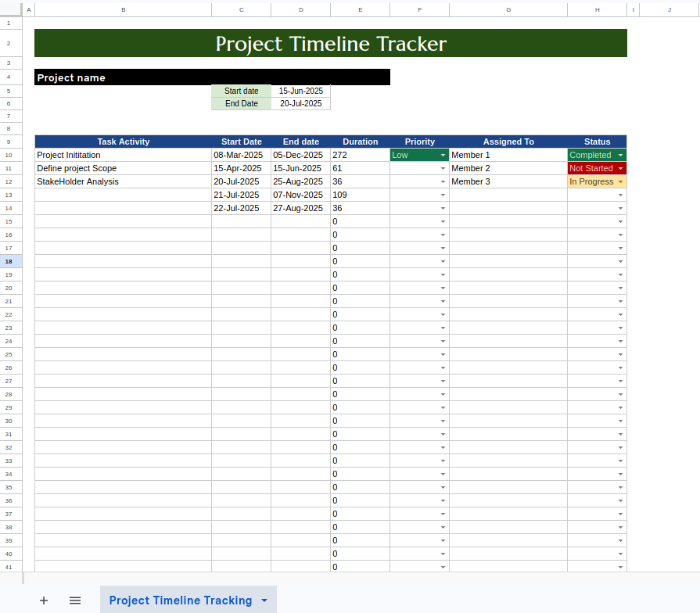
Task: Select the start date 08-Mar-2025 cell
Action: pos(241,155)
